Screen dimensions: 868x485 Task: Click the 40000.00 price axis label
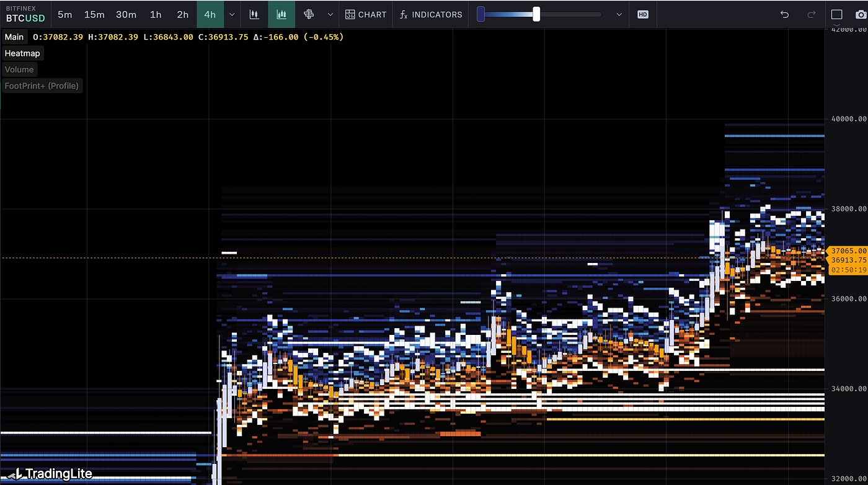[x=849, y=119]
